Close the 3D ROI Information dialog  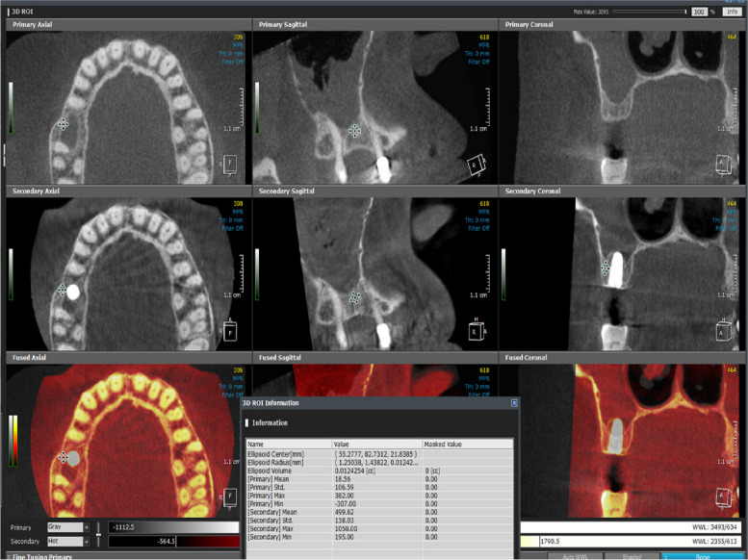click(x=514, y=403)
